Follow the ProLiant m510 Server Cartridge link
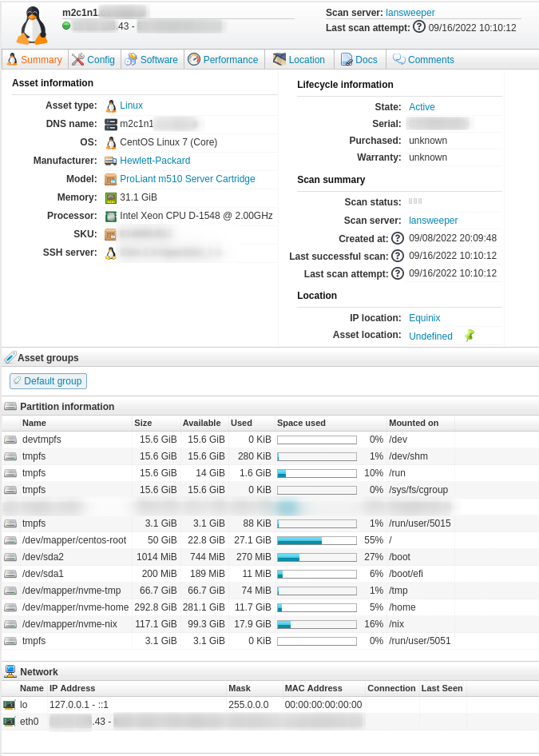 coord(187,179)
